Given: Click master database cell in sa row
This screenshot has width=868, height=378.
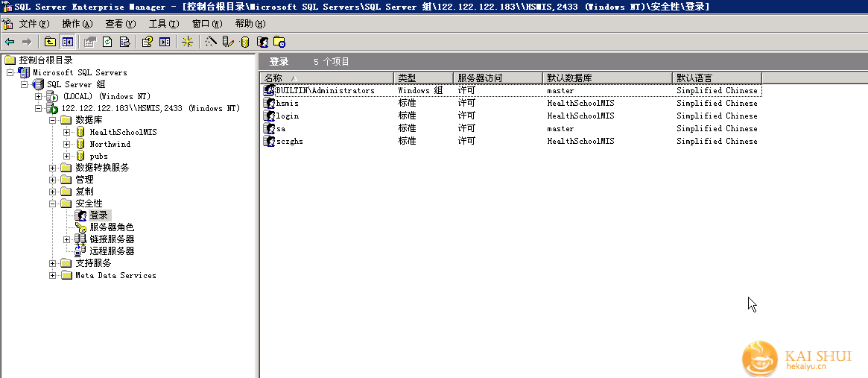Looking at the screenshot, I should (x=560, y=128).
